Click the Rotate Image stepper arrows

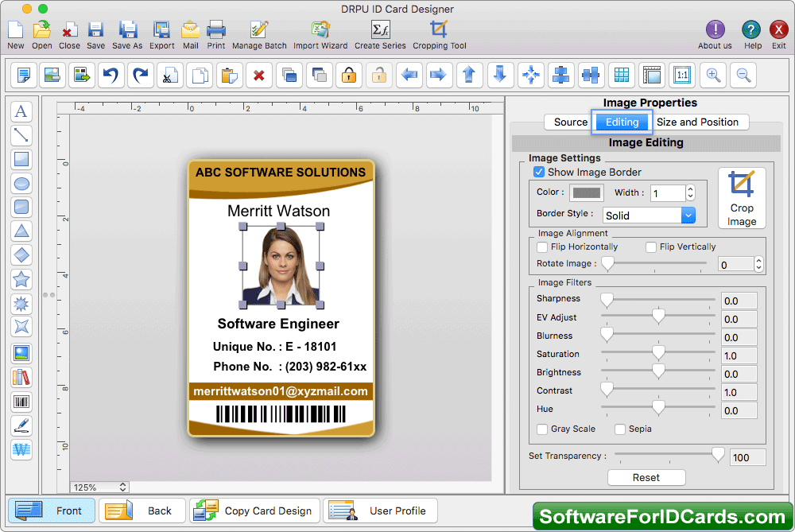tap(758, 264)
